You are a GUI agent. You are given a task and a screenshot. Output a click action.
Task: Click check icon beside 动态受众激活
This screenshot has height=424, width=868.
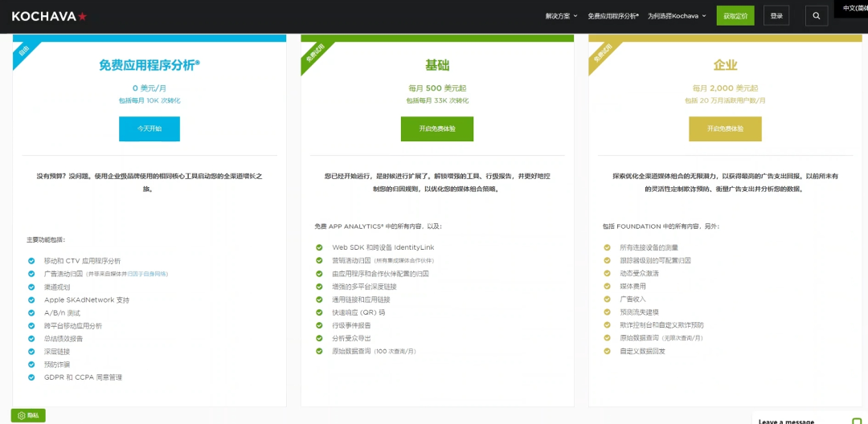(x=608, y=274)
